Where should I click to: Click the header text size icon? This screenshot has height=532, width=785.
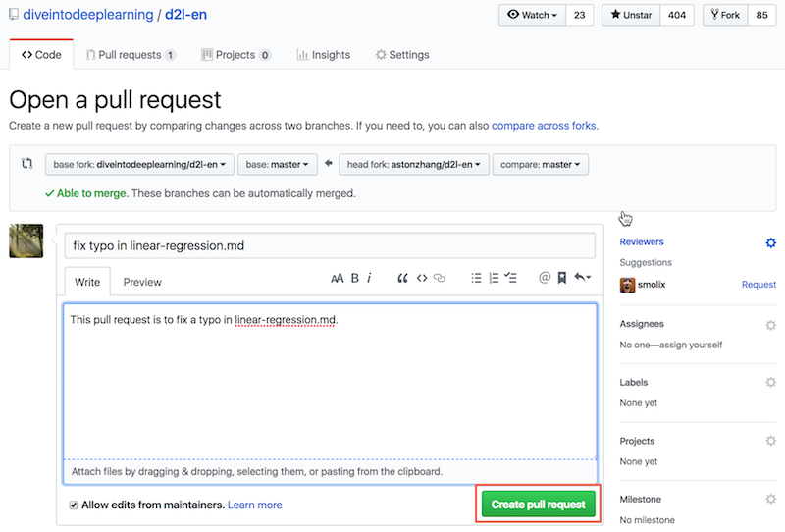(337, 278)
